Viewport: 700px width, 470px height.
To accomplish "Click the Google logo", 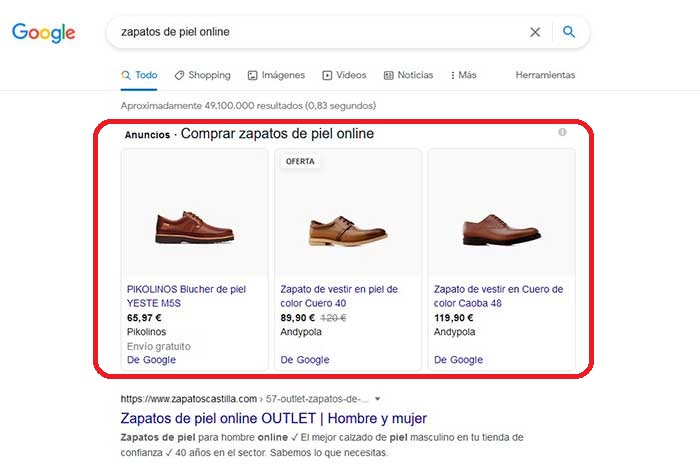I will (44, 33).
